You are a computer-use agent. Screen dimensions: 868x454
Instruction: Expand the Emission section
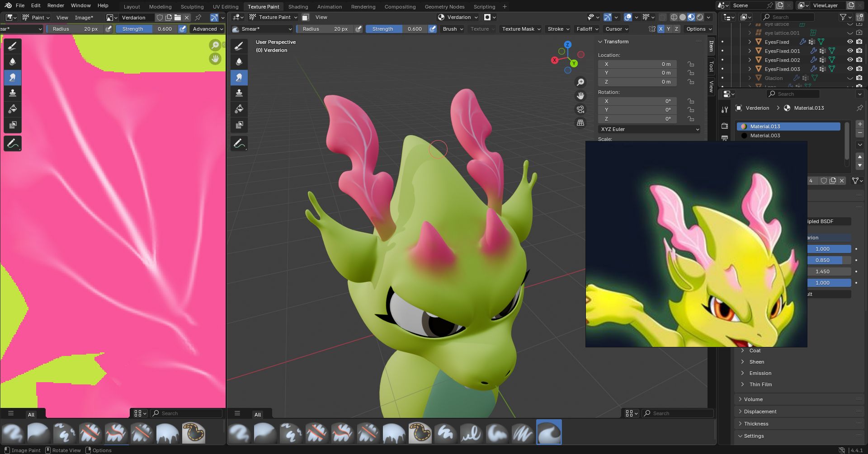(760, 373)
